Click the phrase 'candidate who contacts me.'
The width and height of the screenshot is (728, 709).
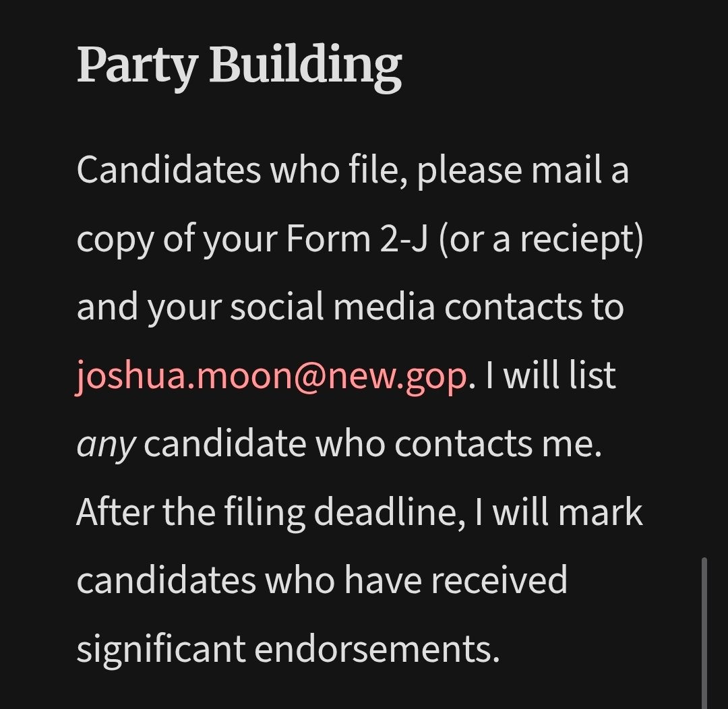click(373, 445)
